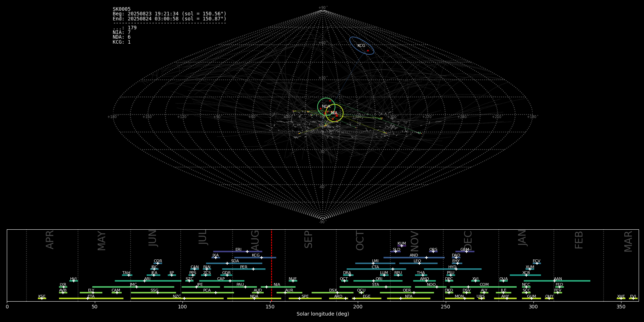Click the SPE shower bar label
The image size is (644, 322).
(x=305, y=297)
